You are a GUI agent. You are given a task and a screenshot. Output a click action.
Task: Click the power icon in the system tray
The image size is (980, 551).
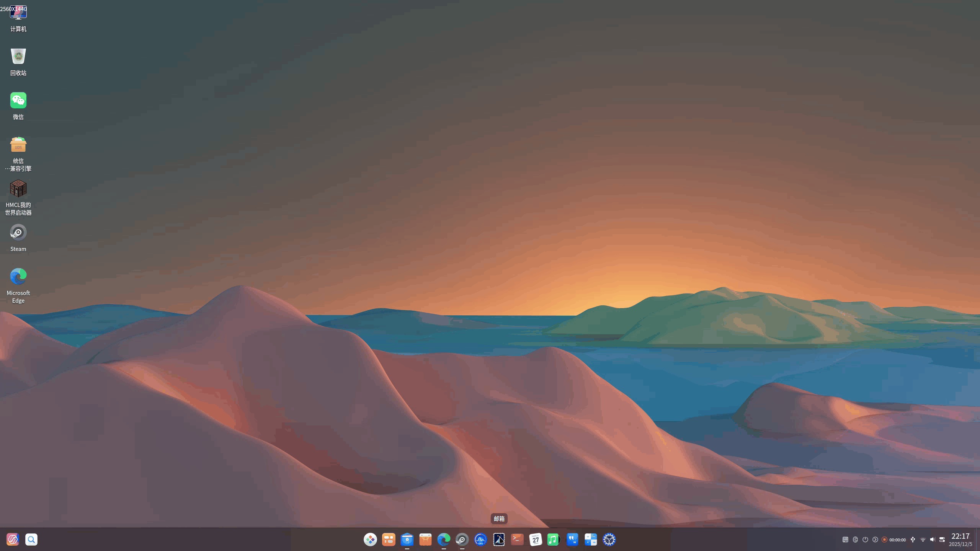pos(865,540)
